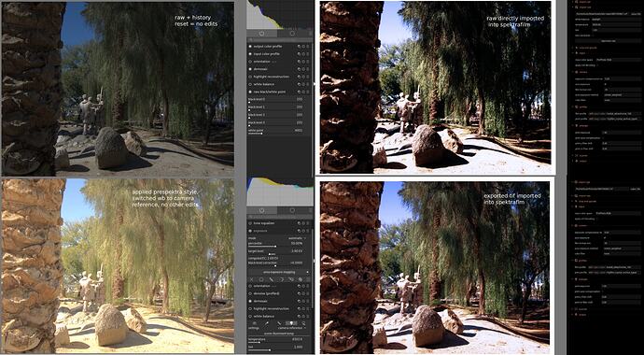
Task: Reset output color profile parameters
Action: click(303, 47)
